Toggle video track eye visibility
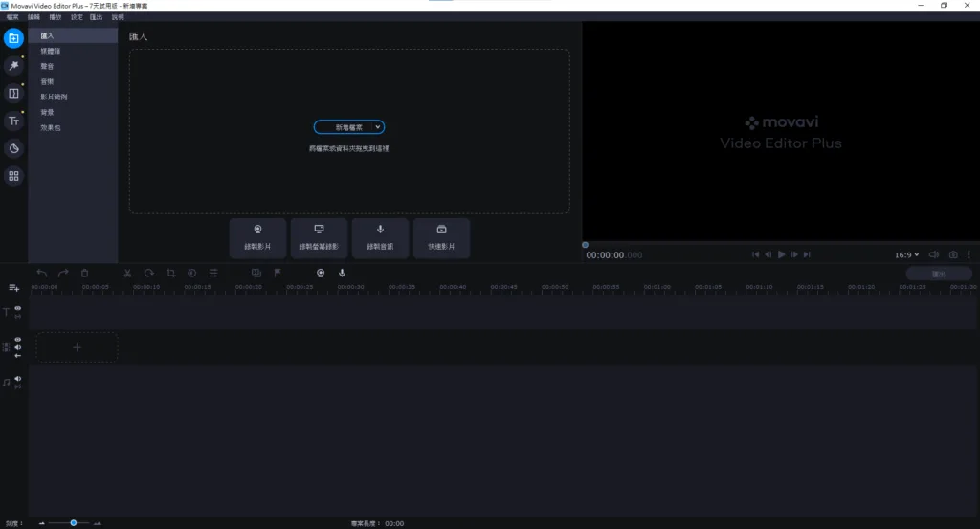This screenshot has height=529, width=980. pyautogui.click(x=18, y=340)
